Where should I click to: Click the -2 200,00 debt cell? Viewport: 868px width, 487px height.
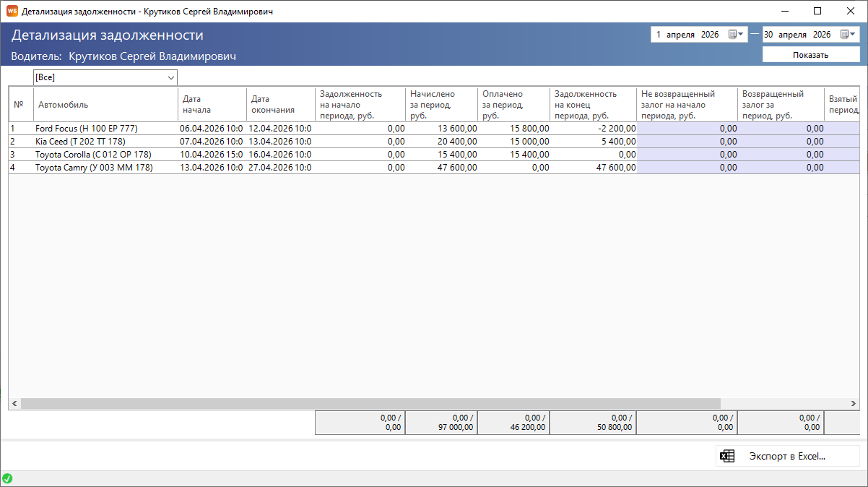[594, 128]
